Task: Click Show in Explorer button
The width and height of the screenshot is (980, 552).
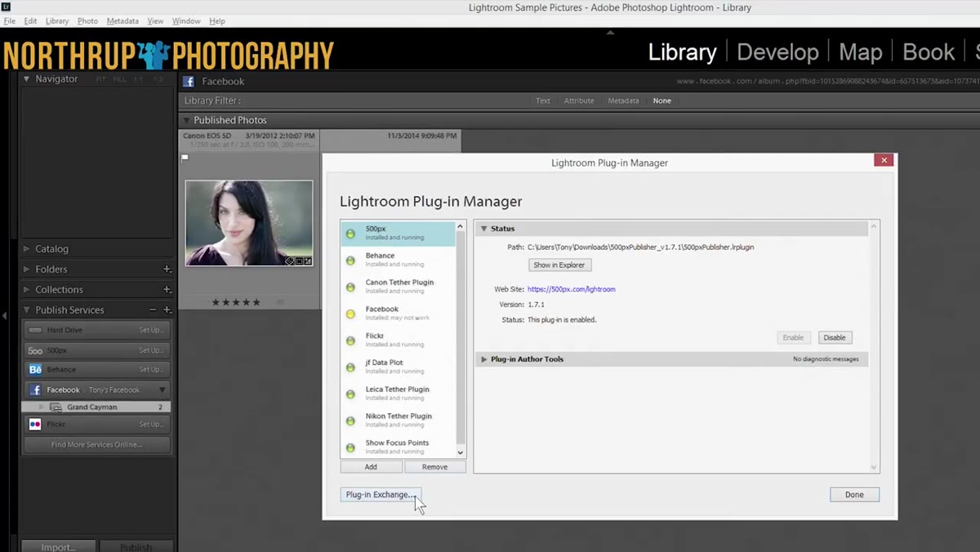Action: click(559, 265)
